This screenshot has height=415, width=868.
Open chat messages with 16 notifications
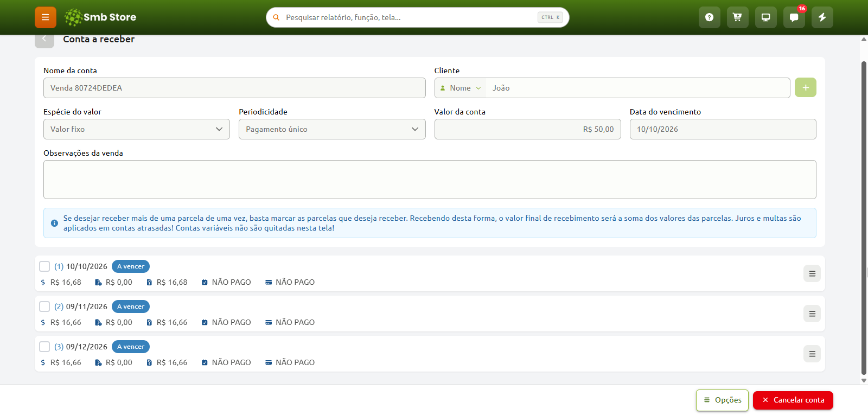coord(794,17)
